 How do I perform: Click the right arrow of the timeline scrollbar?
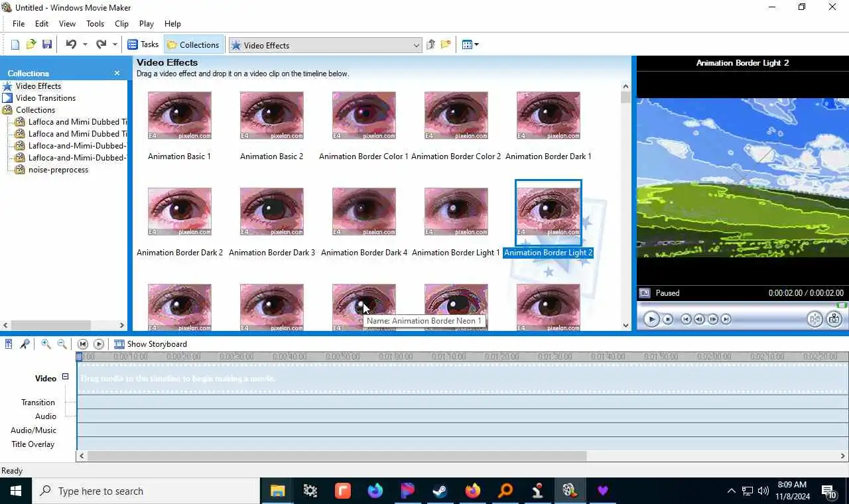(844, 456)
